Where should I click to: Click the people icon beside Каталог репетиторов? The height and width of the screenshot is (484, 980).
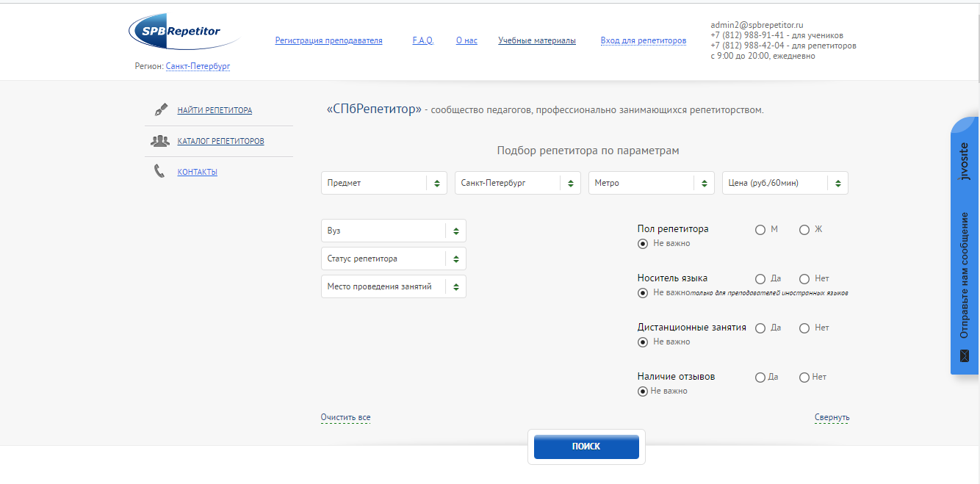[160, 141]
